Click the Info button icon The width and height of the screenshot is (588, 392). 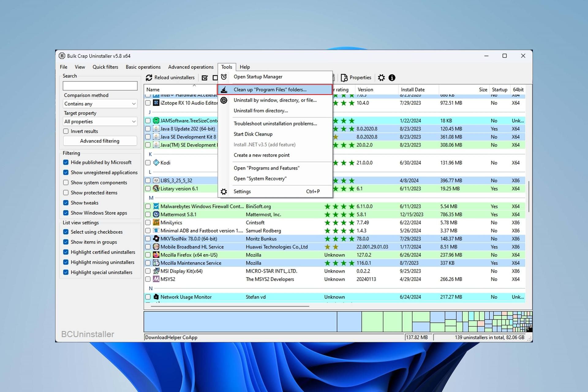[392, 77]
